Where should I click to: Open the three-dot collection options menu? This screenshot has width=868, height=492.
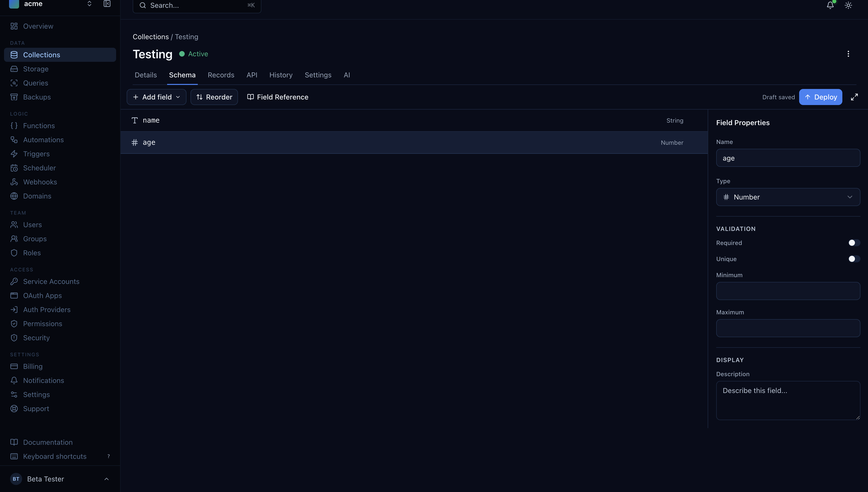click(848, 54)
